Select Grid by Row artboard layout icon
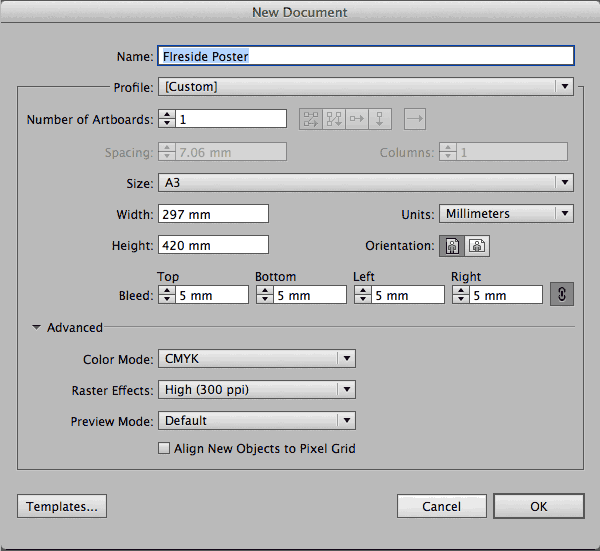This screenshot has width=600, height=551. 311,119
